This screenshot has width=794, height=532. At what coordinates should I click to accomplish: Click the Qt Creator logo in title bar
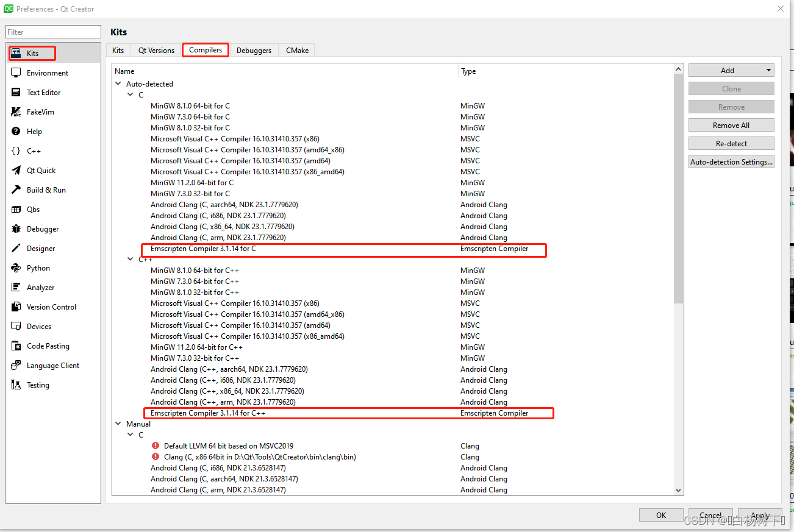(9, 9)
